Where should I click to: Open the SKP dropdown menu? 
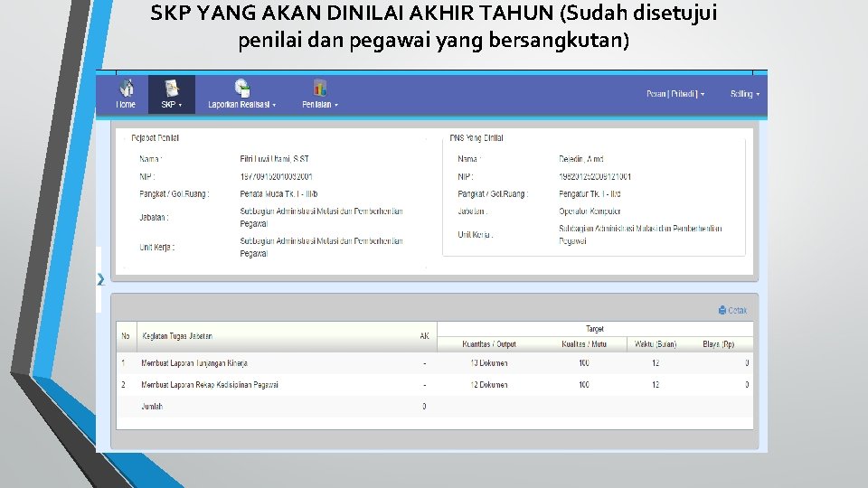coord(172,105)
